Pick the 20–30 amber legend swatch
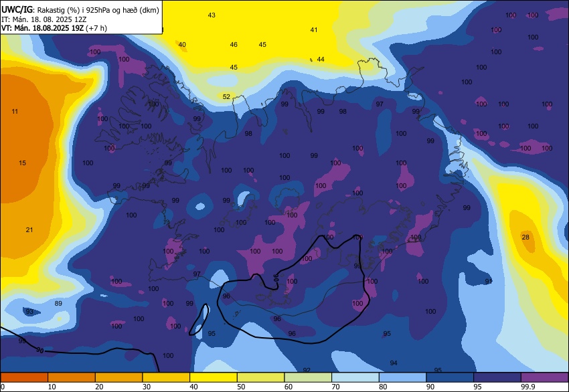Viewport: 569px width, 392px height. point(118,377)
